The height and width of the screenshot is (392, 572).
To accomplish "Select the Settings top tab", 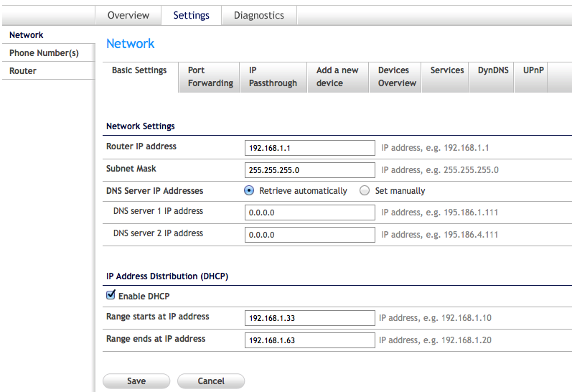I will (191, 15).
